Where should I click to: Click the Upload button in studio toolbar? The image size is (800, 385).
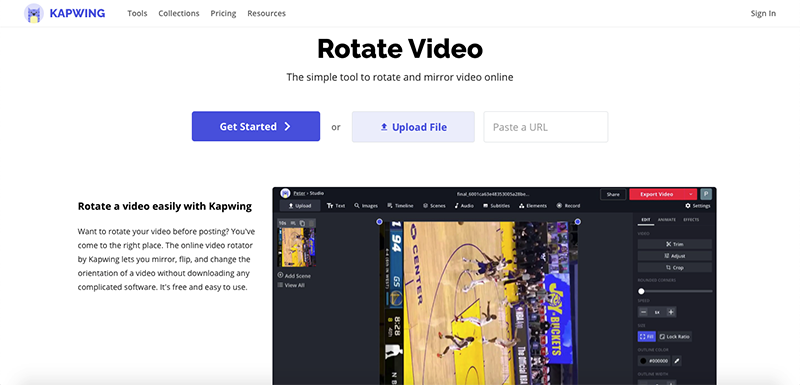pyautogui.click(x=299, y=206)
